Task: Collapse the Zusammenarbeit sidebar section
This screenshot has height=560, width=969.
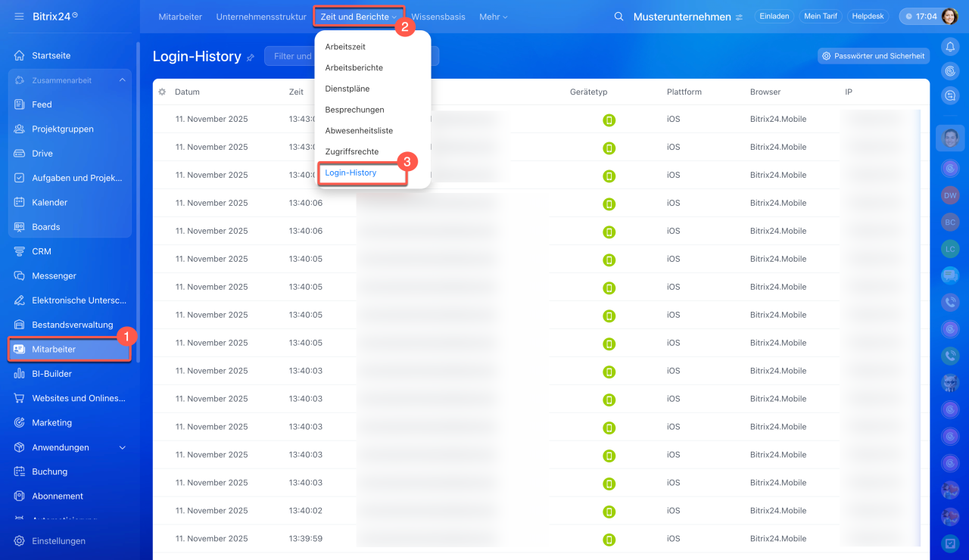Action: tap(122, 80)
